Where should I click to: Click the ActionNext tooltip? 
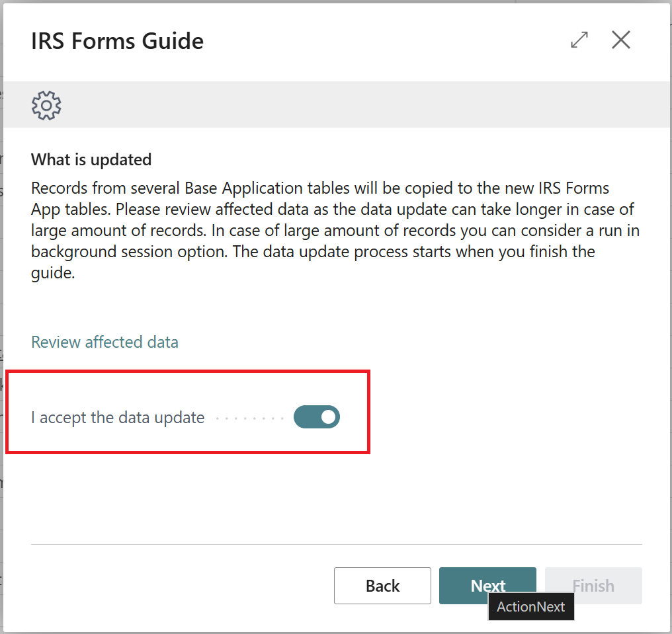[x=531, y=607]
